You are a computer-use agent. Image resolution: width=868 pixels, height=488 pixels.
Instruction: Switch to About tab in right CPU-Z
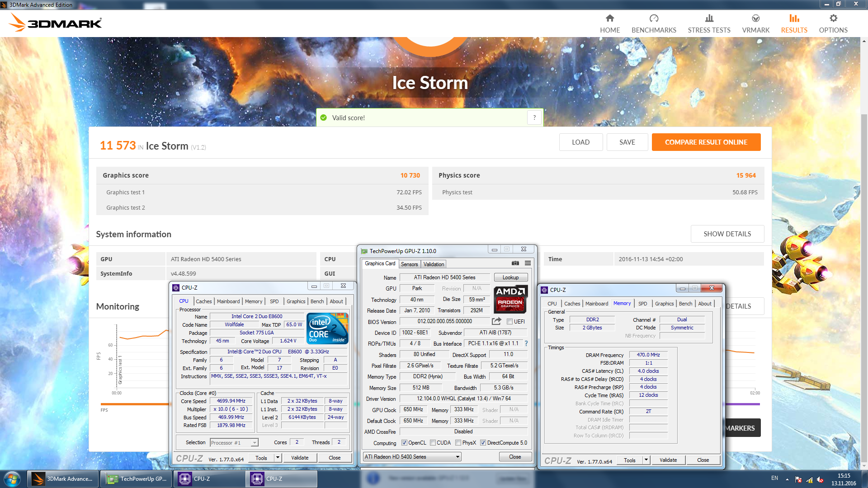(704, 304)
